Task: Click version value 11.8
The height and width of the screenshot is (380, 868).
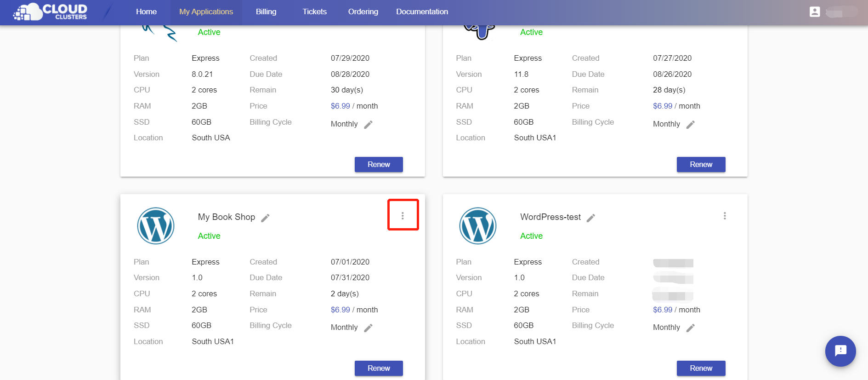Action: click(521, 75)
